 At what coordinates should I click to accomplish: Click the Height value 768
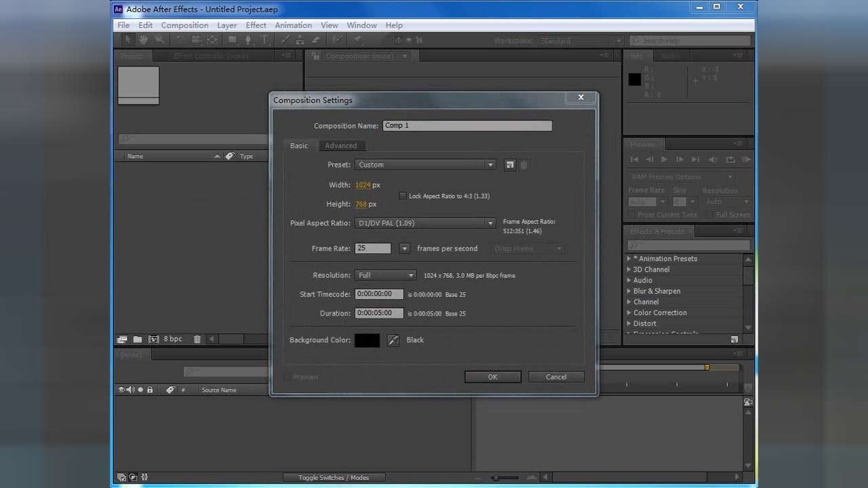pyautogui.click(x=361, y=204)
